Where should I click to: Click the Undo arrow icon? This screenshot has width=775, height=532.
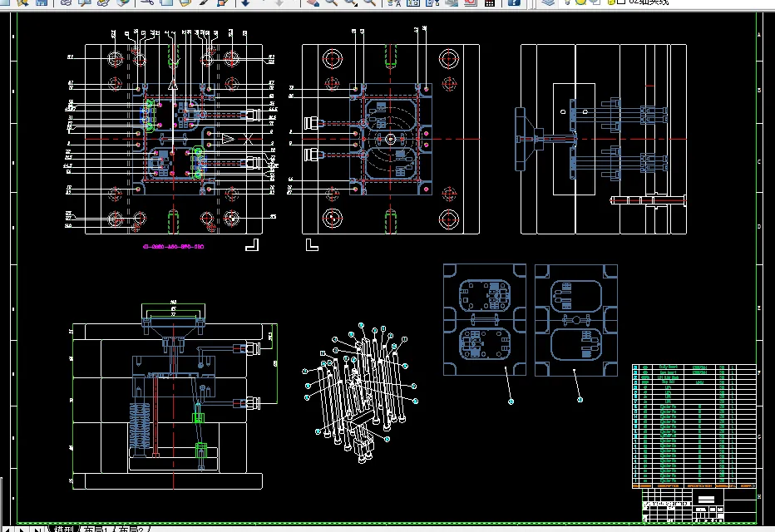[x=245, y=3]
